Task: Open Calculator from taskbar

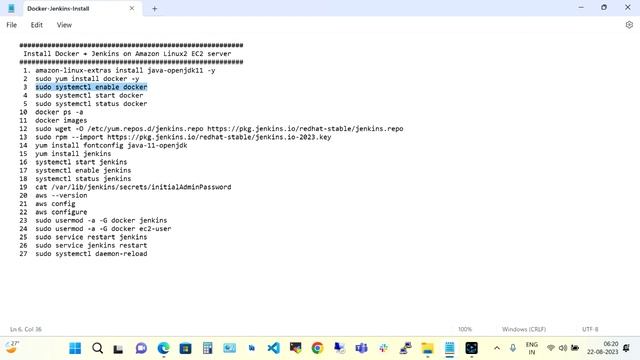Action: (207, 348)
